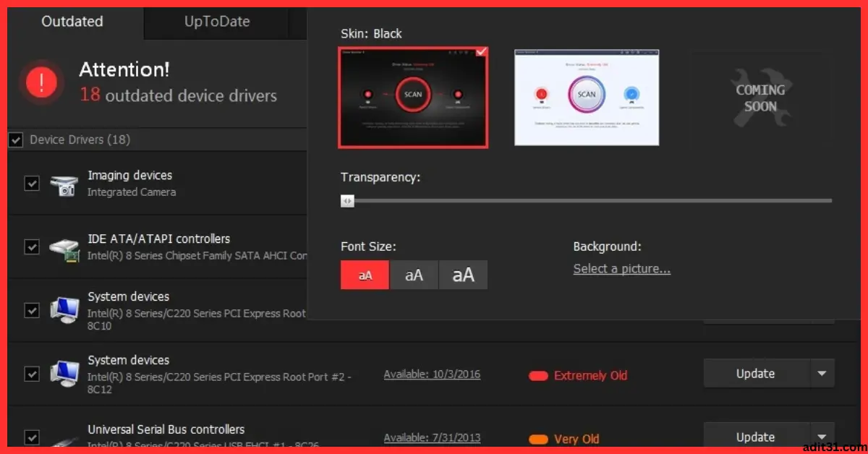
Task: Click the Imaging devices row title
Action: [130, 175]
